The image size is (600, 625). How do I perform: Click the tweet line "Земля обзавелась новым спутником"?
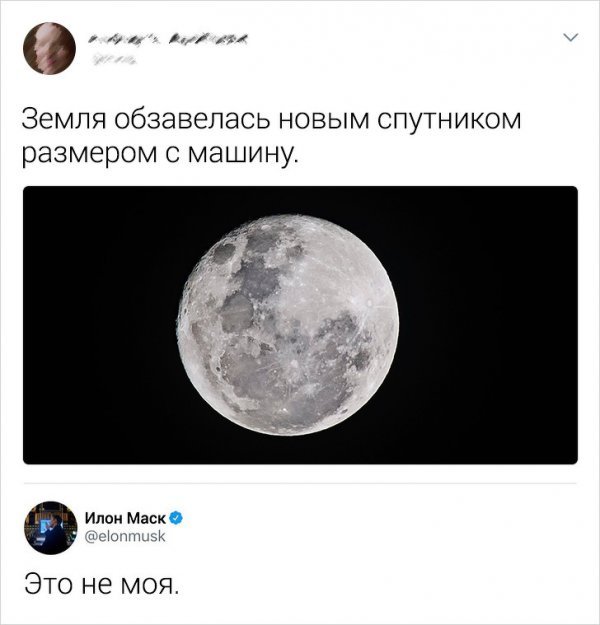[x=271, y=120]
